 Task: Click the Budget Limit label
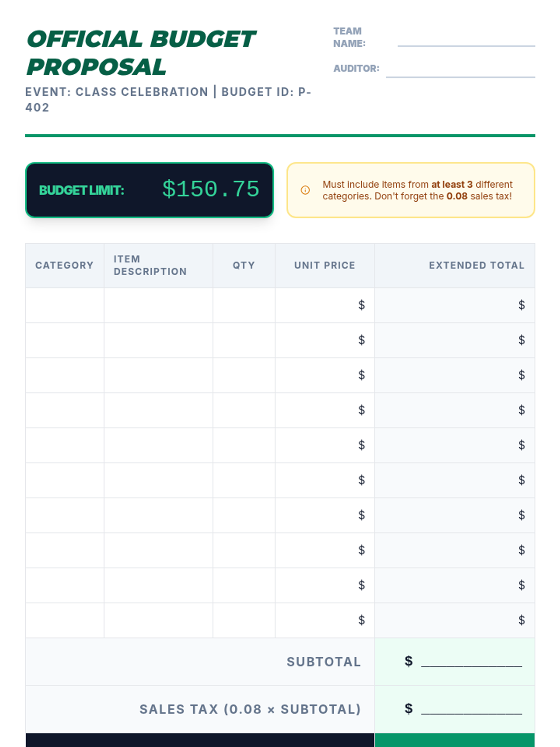(82, 190)
